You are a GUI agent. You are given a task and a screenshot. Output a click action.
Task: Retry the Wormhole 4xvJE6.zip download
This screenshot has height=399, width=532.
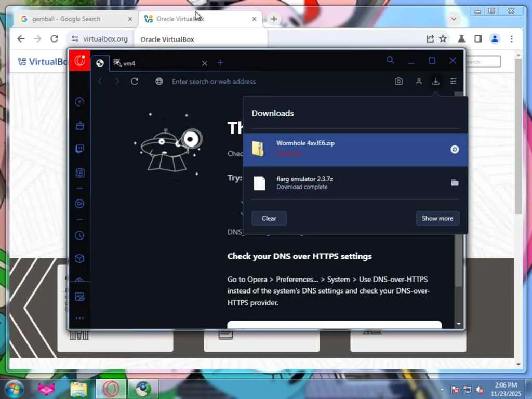pos(455,149)
